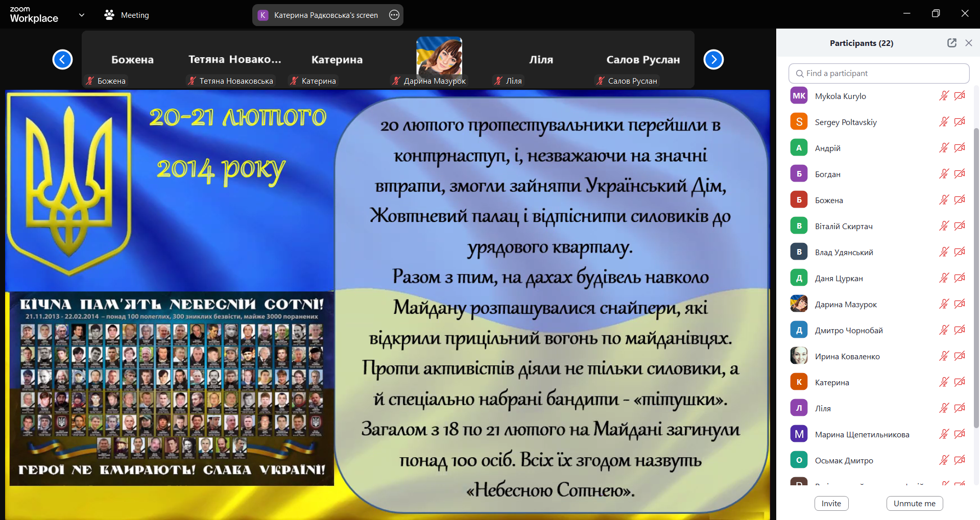Pop out the Participants panel
This screenshot has width=980, height=520.
pyautogui.click(x=951, y=43)
